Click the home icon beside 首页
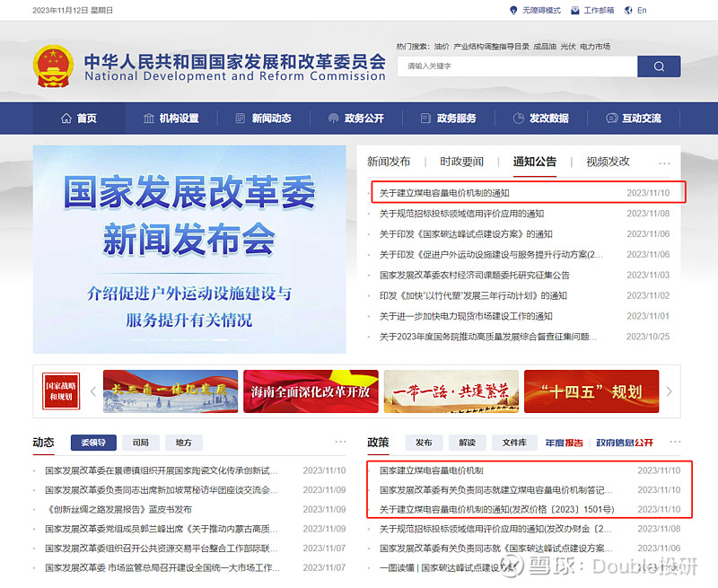Image resolution: width=718 pixels, height=588 pixels. click(66, 118)
